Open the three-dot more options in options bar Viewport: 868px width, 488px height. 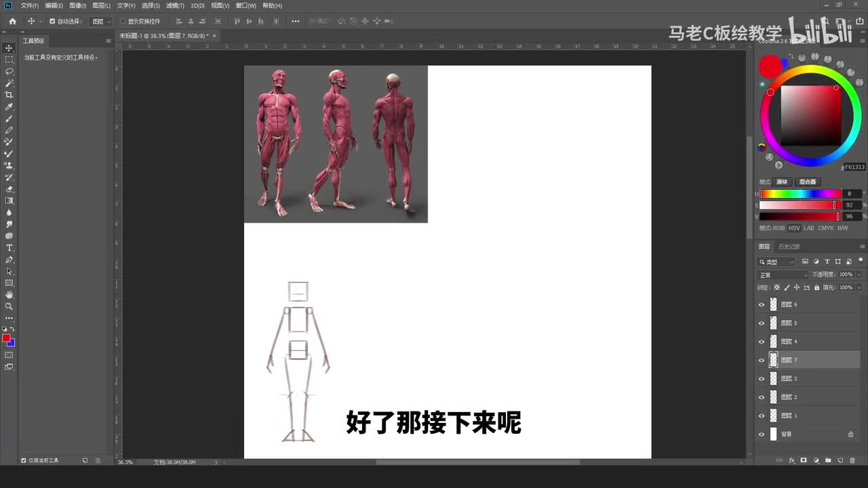(x=296, y=21)
